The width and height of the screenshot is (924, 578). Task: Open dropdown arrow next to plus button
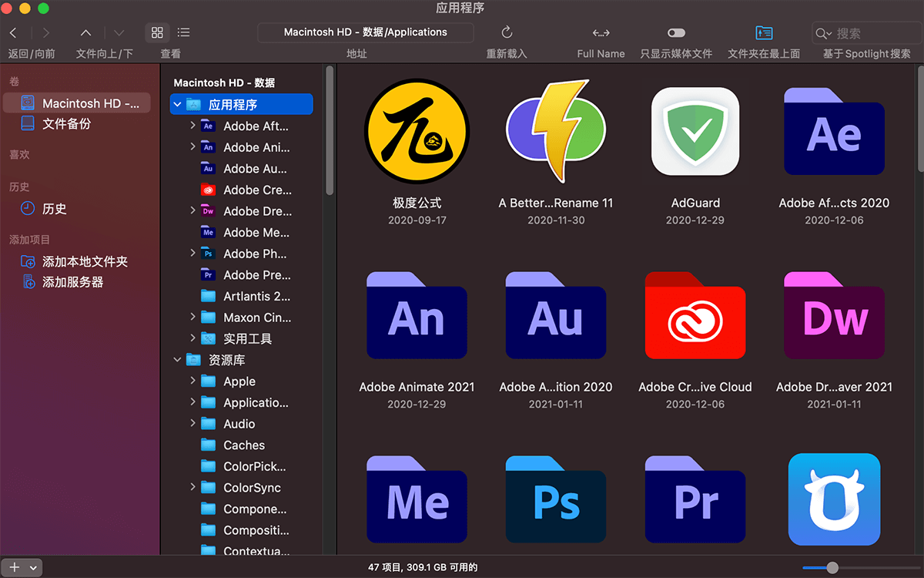tap(33, 567)
